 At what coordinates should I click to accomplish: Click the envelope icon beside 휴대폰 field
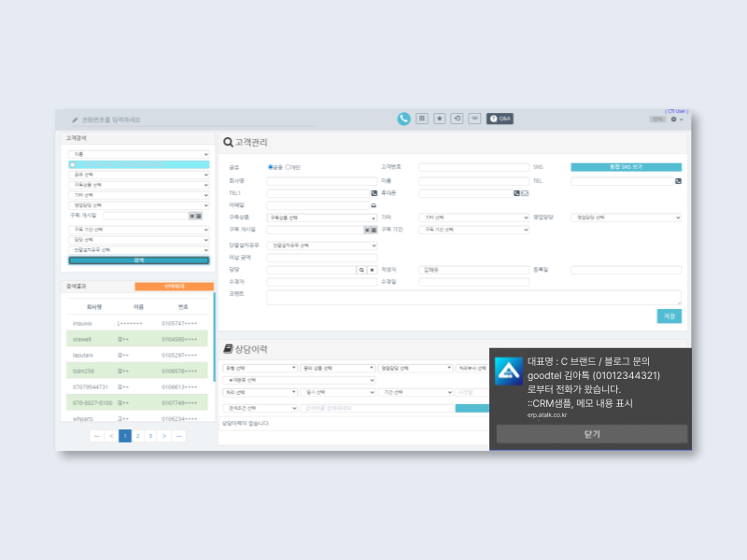pos(525,193)
